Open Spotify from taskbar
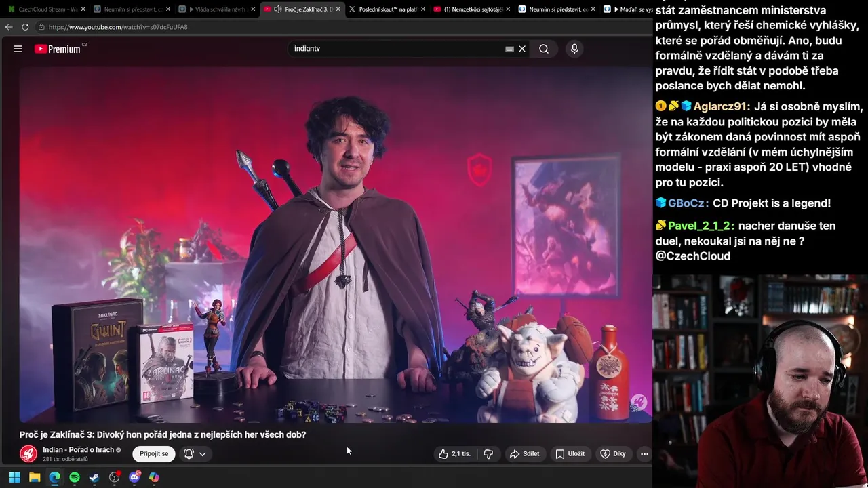This screenshot has height=488, width=868. coord(75,477)
